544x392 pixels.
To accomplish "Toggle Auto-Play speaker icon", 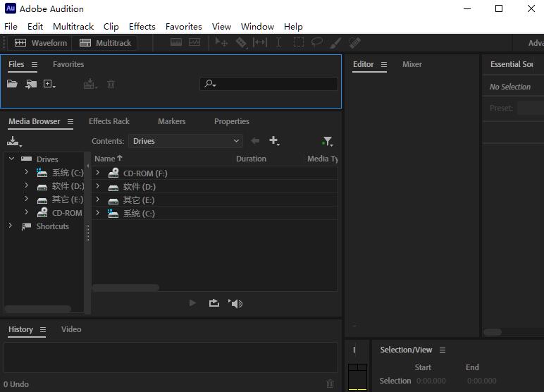I will point(235,304).
